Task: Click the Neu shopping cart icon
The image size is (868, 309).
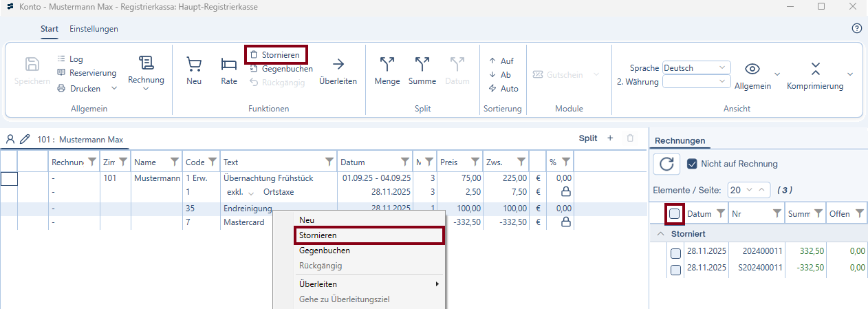Action: tap(194, 65)
